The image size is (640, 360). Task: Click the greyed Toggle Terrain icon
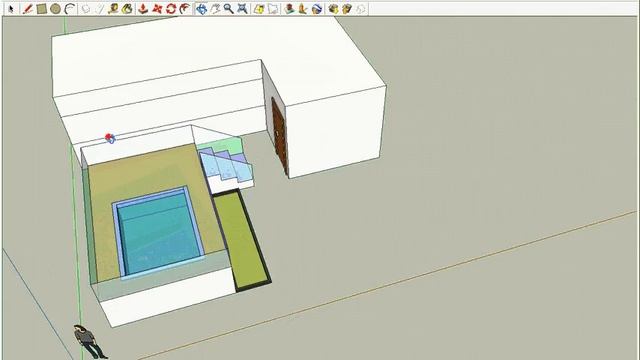tap(273, 9)
